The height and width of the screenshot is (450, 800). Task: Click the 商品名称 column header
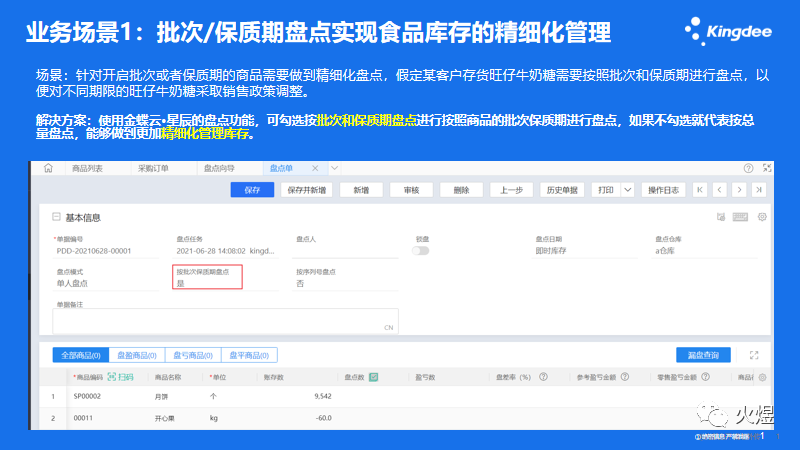coord(168,378)
